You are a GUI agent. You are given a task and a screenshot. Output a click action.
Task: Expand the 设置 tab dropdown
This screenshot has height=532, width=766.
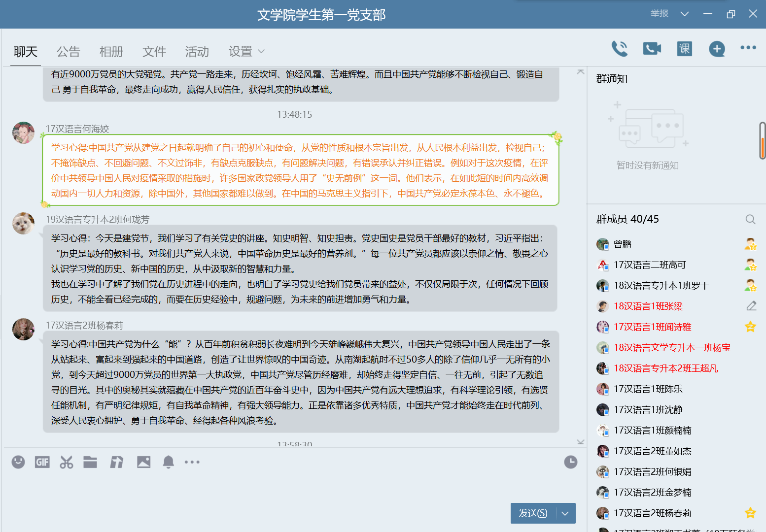tap(261, 52)
